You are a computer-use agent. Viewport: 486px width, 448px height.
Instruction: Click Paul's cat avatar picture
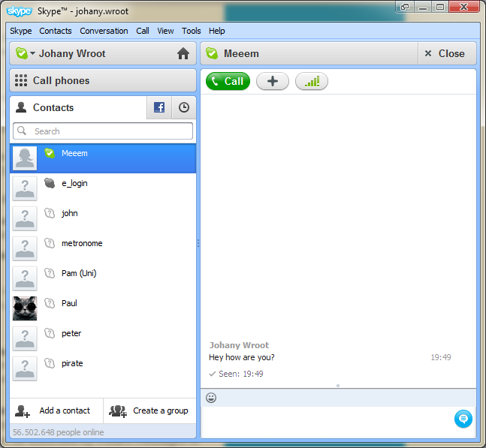coord(25,308)
